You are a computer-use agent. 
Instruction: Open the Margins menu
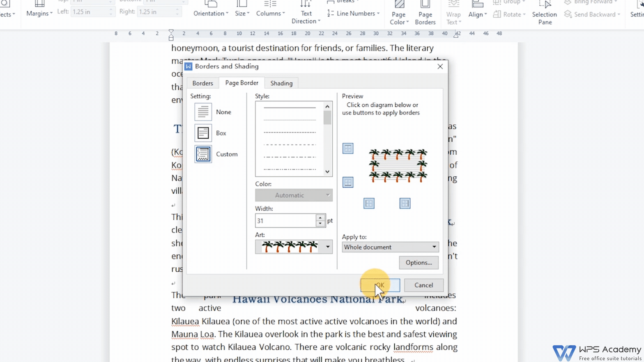click(39, 9)
